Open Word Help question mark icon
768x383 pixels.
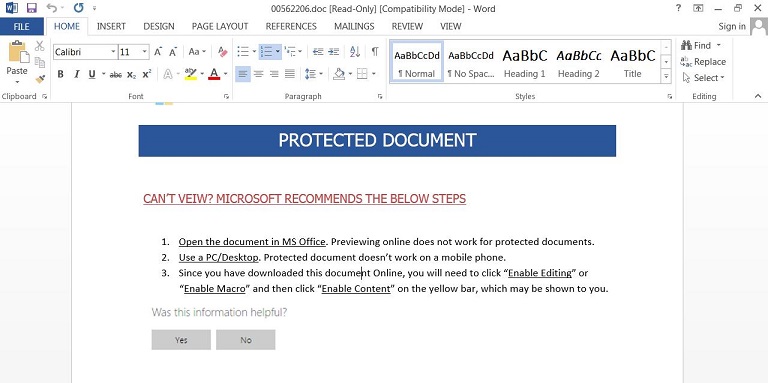point(678,8)
